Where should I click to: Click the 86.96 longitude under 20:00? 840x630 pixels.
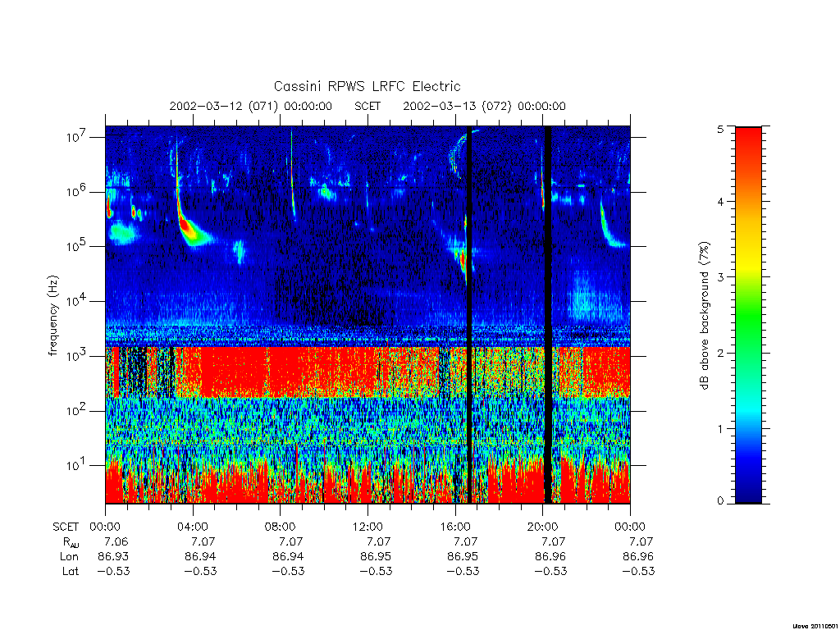550,557
